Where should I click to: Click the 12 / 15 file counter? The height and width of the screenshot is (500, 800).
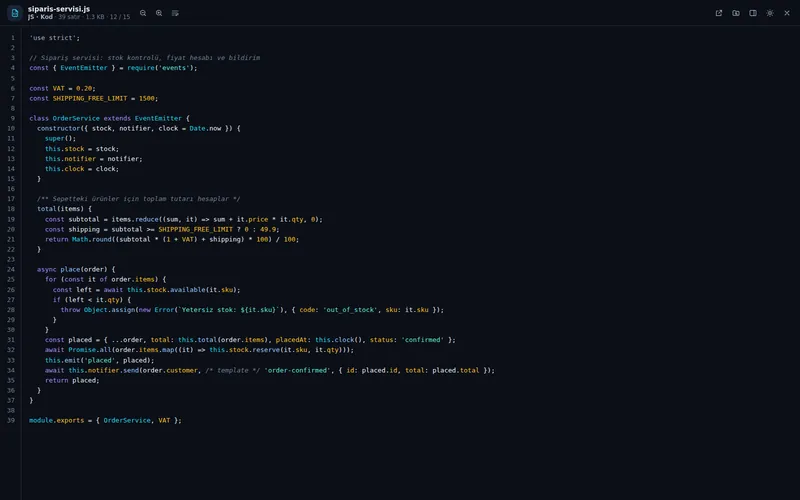[120, 17]
